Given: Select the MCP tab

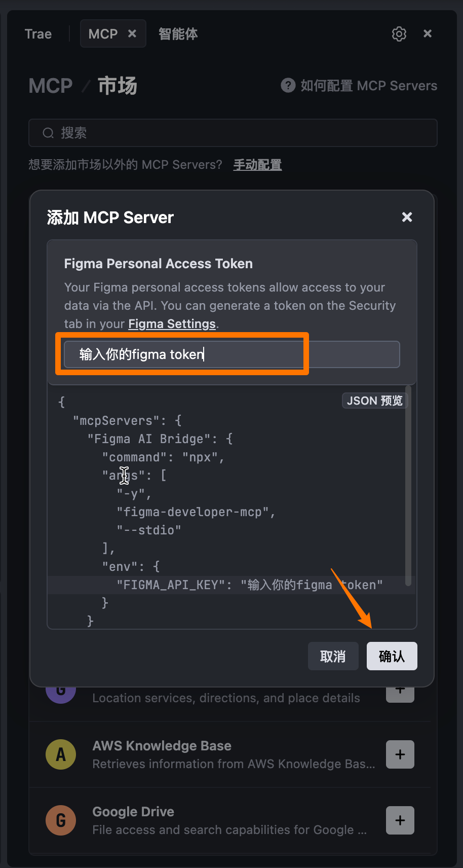Looking at the screenshot, I should tap(103, 34).
